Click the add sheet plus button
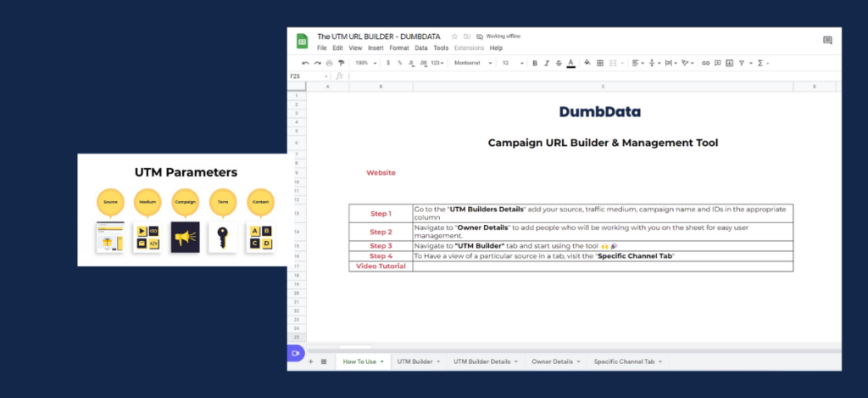Viewport: 868px width, 398px height. 310,362
